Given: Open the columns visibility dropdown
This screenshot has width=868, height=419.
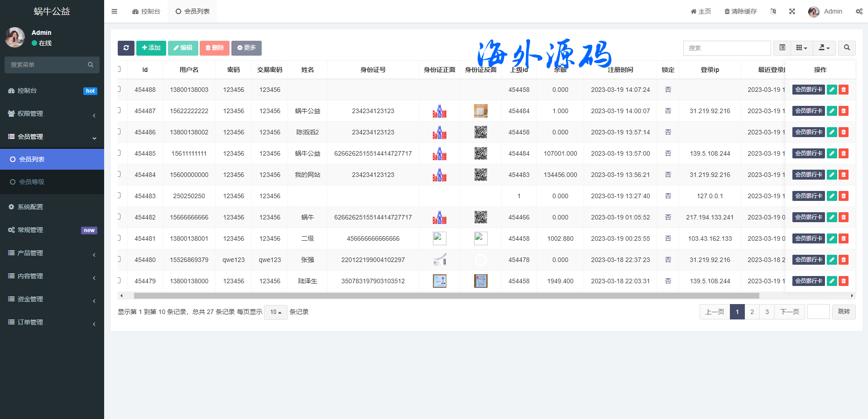Looking at the screenshot, I should (801, 48).
